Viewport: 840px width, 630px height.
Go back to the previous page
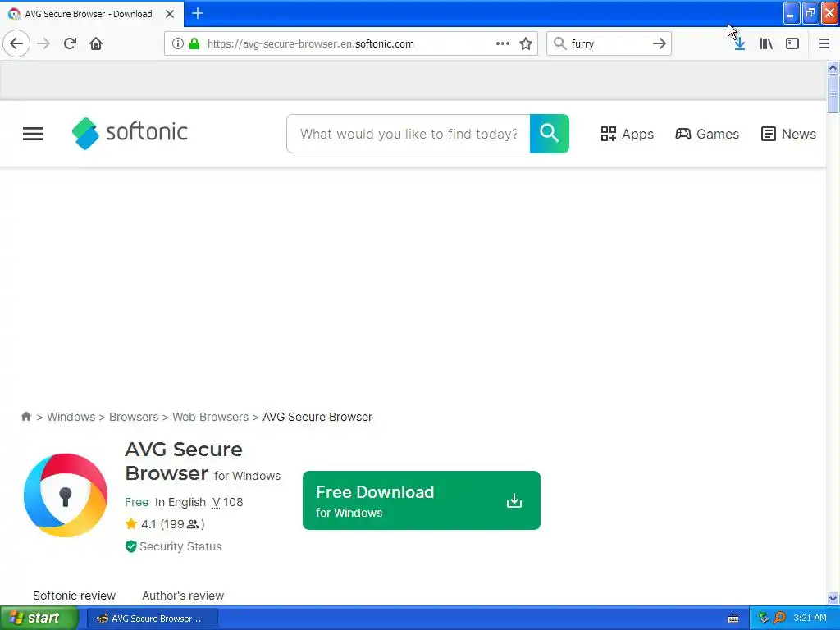[x=16, y=43]
